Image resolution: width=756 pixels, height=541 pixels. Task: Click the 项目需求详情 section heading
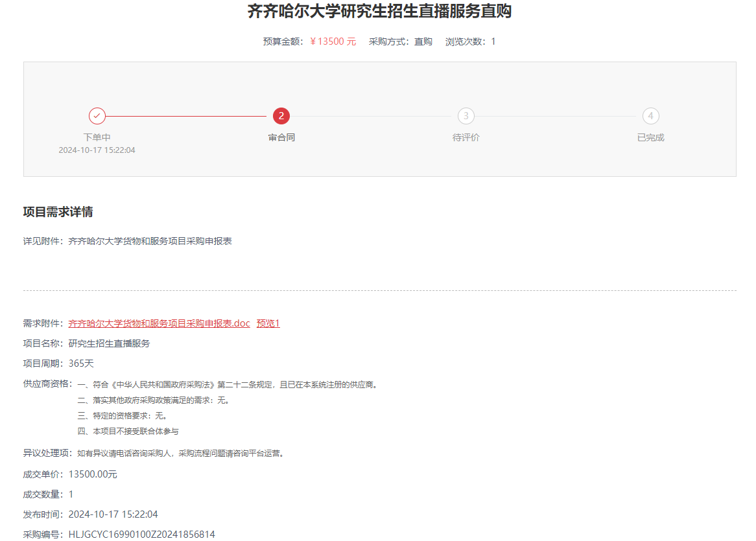pos(58,212)
